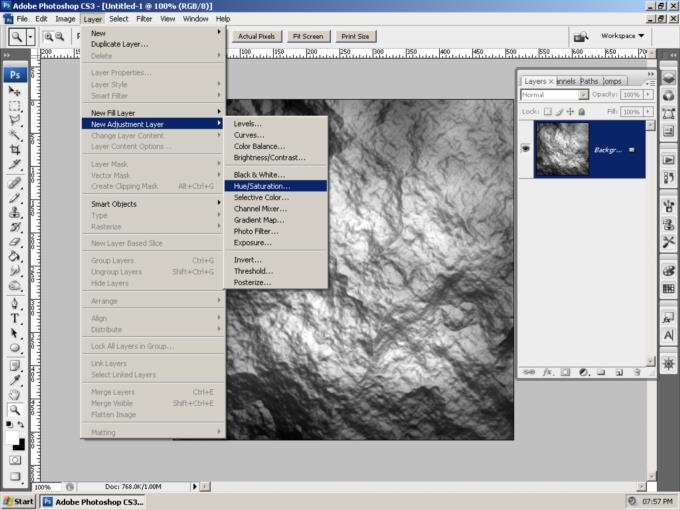Select the Type tool
The height and width of the screenshot is (510, 680).
[x=15, y=318]
